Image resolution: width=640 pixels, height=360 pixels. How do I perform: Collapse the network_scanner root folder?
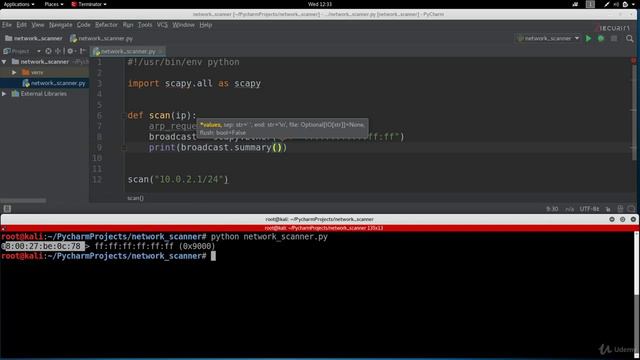tap(4, 62)
